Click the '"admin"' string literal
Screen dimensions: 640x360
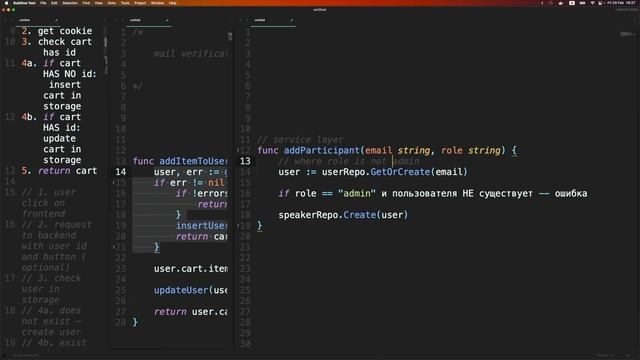357,193
